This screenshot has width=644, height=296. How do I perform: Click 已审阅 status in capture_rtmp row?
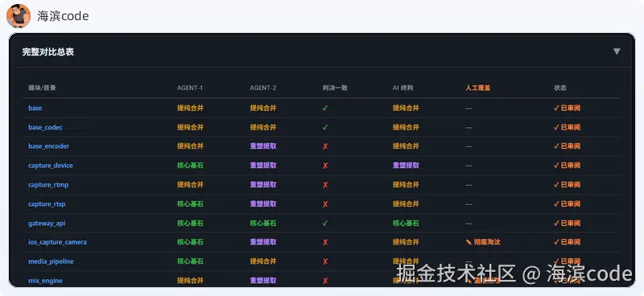pyautogui.click(x=567, y=185)
